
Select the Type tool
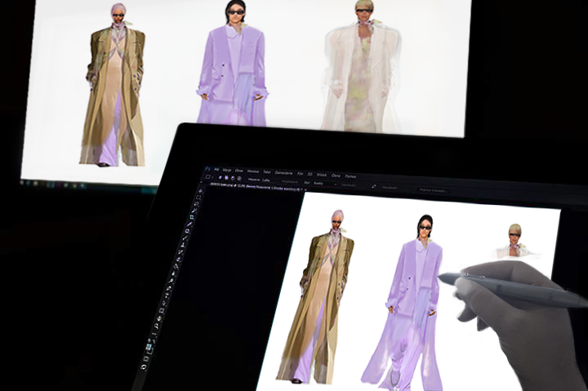(167, 295)
